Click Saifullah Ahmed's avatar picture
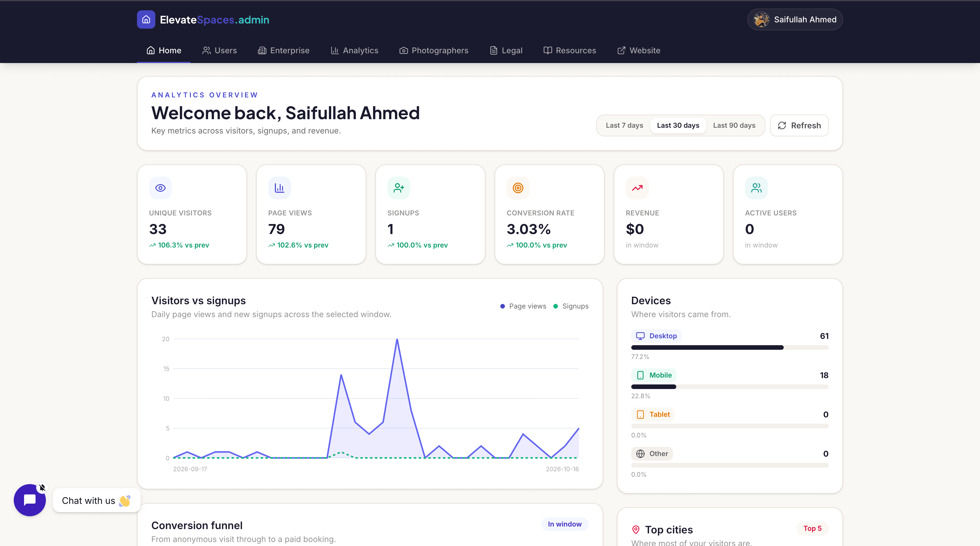 tap(762, 19)
